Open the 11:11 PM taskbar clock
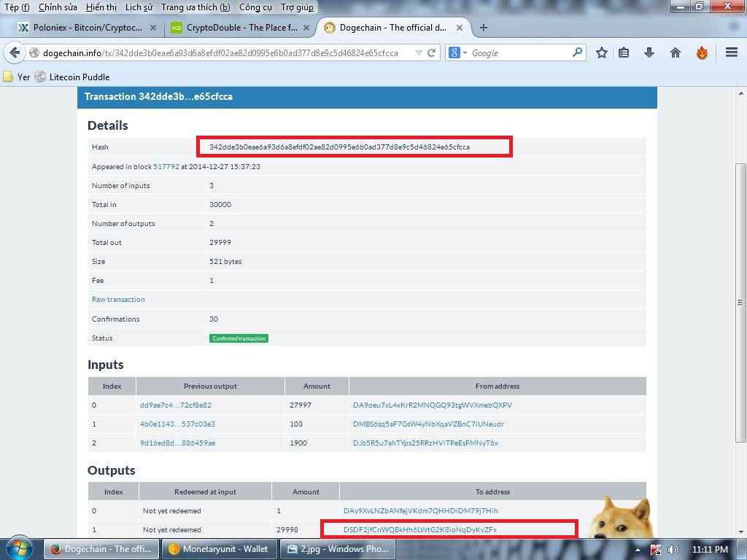The width and height of the screenshot is (747, 560). tap(710, 550)
